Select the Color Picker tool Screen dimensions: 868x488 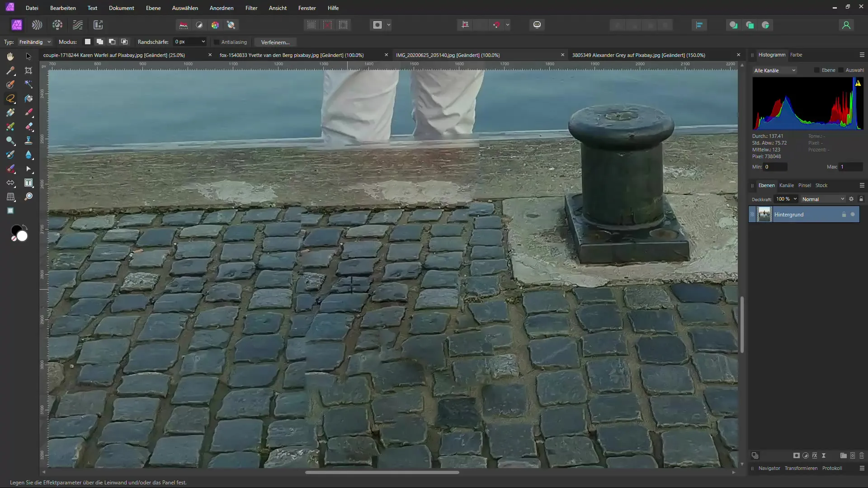click(10, 70)
